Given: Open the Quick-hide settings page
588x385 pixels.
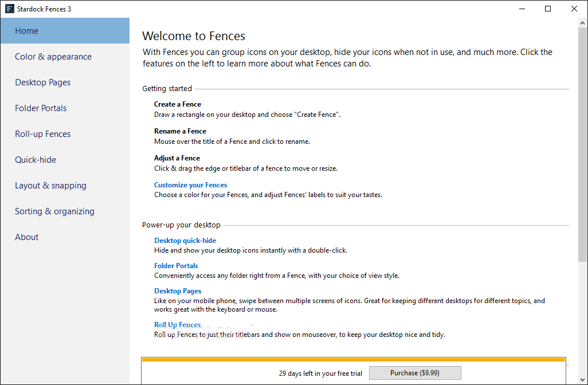Looking at the screenshot, I should (65, 160).
